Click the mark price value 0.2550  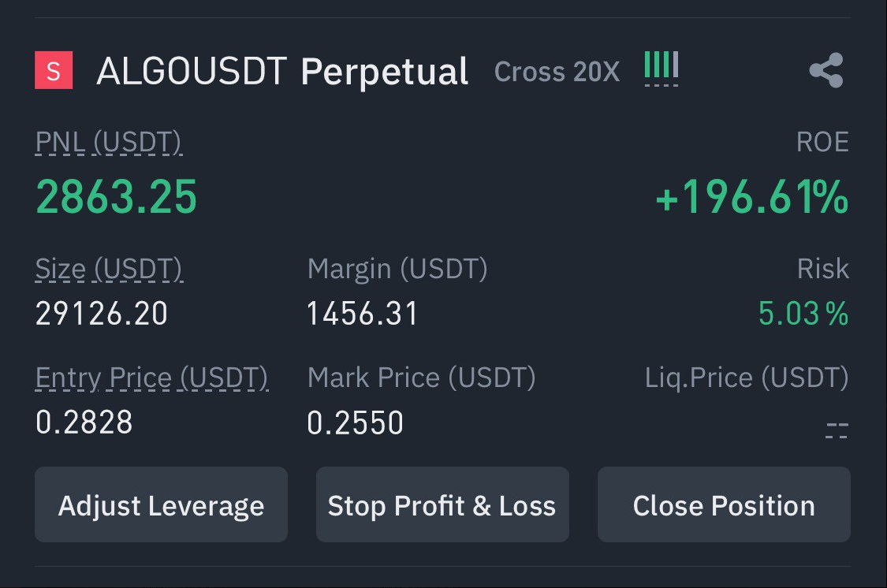point(356,423)
